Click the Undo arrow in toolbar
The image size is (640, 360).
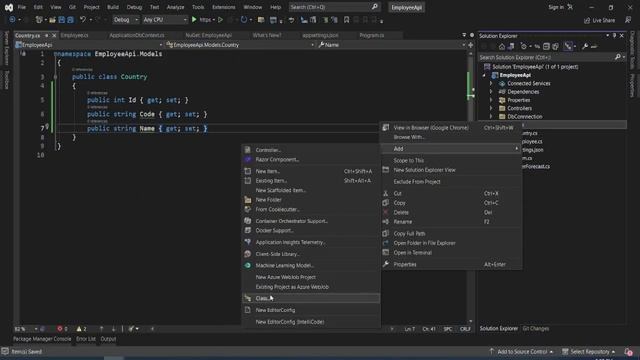[83, 20]
